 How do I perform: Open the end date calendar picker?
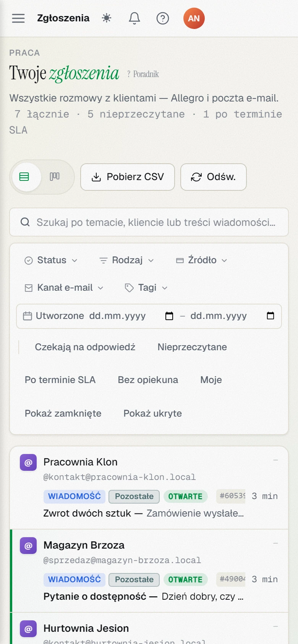point(270,316)
